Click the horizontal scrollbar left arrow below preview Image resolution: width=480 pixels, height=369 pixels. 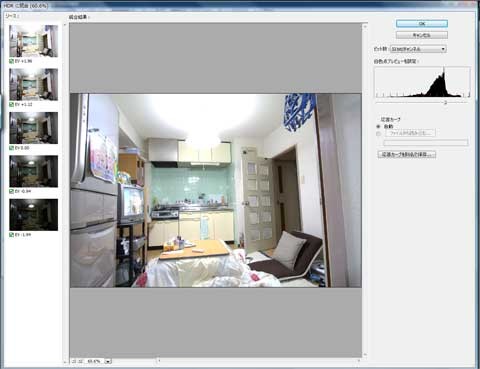click(159, 361)
